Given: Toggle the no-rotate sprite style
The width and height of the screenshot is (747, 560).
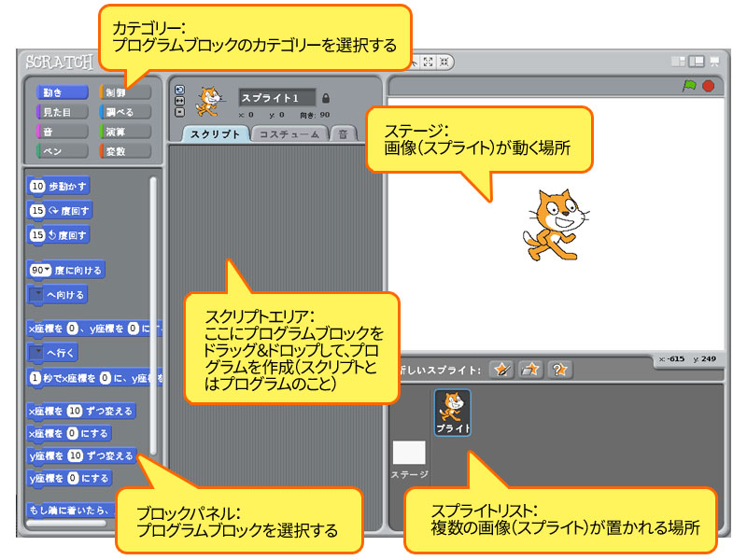Looking at the screenshot, I should point(179,111).
